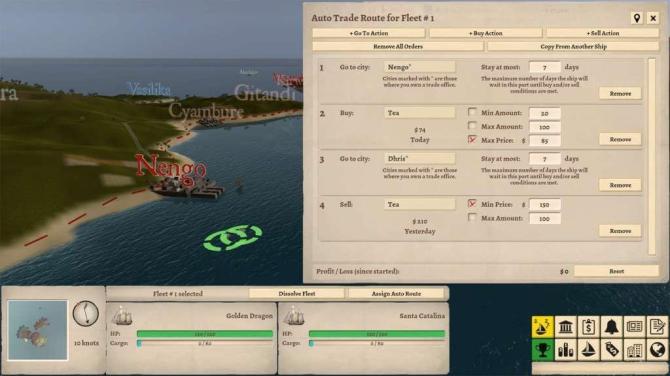Click the Visilika city label on map
The height and width of the screenshot is (376, 670).
tap(150, 89)
